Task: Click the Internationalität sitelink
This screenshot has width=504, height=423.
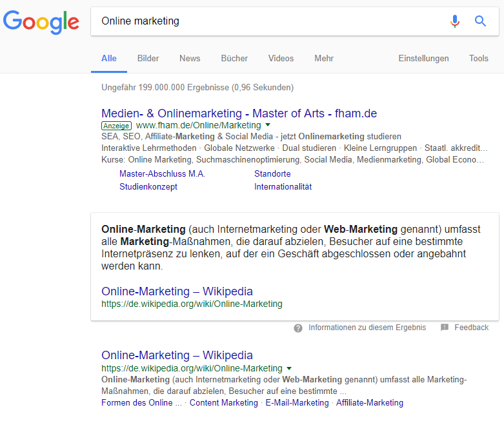Action: [x=283, y=186]
